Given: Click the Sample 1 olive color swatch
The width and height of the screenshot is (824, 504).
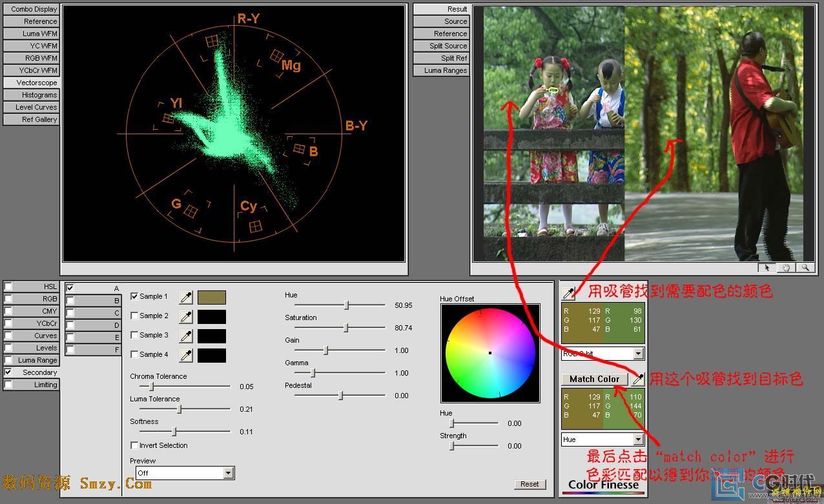Looking at the screenshot, I should click(x=211, y=297).
